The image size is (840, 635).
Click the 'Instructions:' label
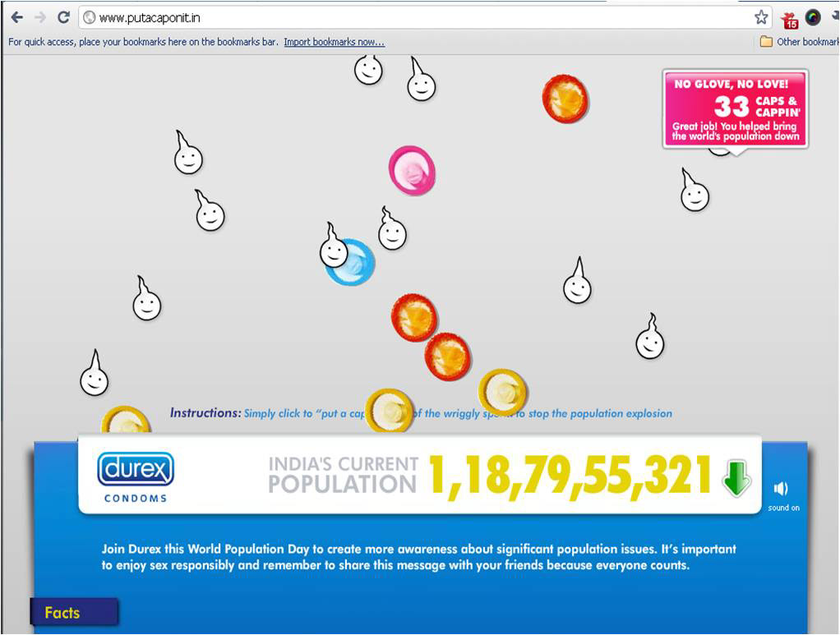[x=205, y=413]
